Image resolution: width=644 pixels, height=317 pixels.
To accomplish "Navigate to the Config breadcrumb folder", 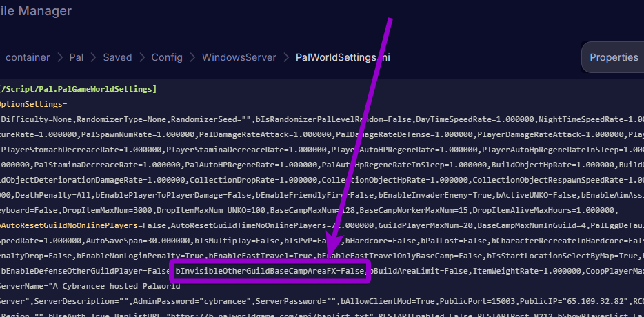I will (167, 57).
